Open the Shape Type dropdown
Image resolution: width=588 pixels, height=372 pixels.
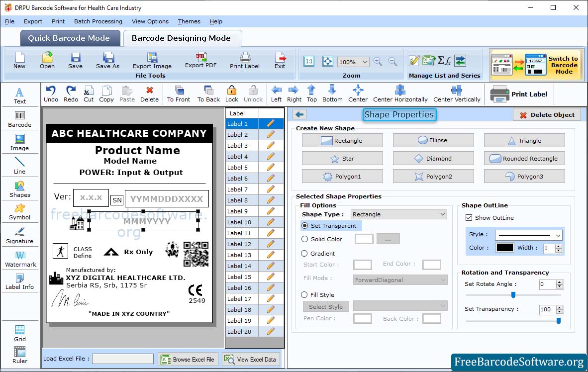point(398,214)
